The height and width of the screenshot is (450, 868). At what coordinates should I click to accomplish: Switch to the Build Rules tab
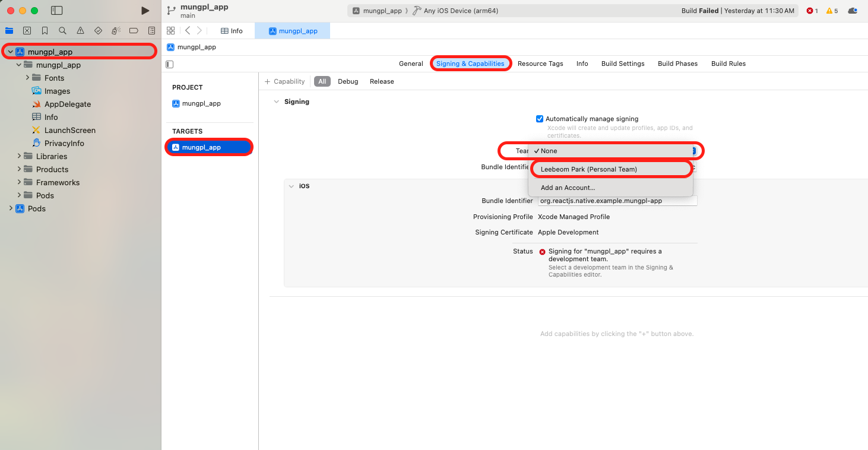click(728, 64)
